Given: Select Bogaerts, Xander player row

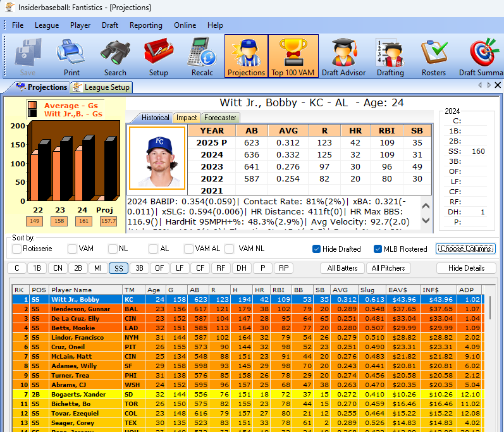Looking at the screenshot, I should [x=247, y=395].
